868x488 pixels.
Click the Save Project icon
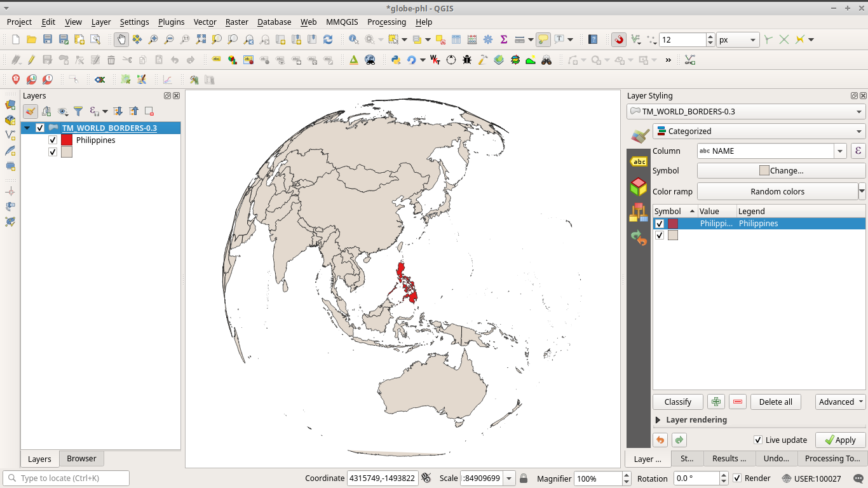[48, 39]
